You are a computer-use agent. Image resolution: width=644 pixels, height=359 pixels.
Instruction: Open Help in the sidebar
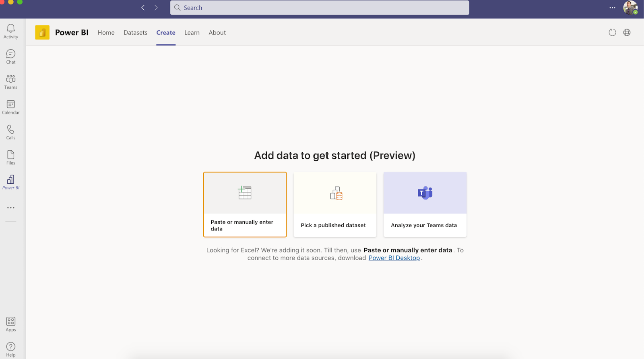coord(11,349)
